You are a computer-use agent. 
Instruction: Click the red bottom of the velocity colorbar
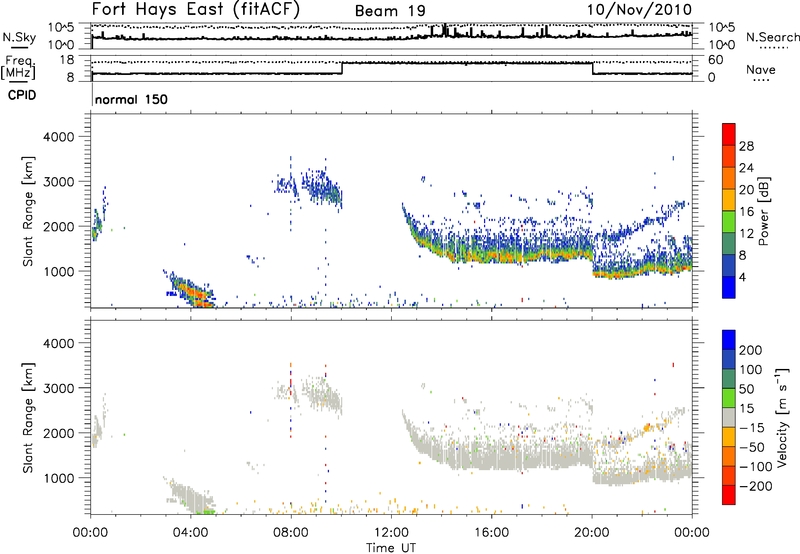729,495
